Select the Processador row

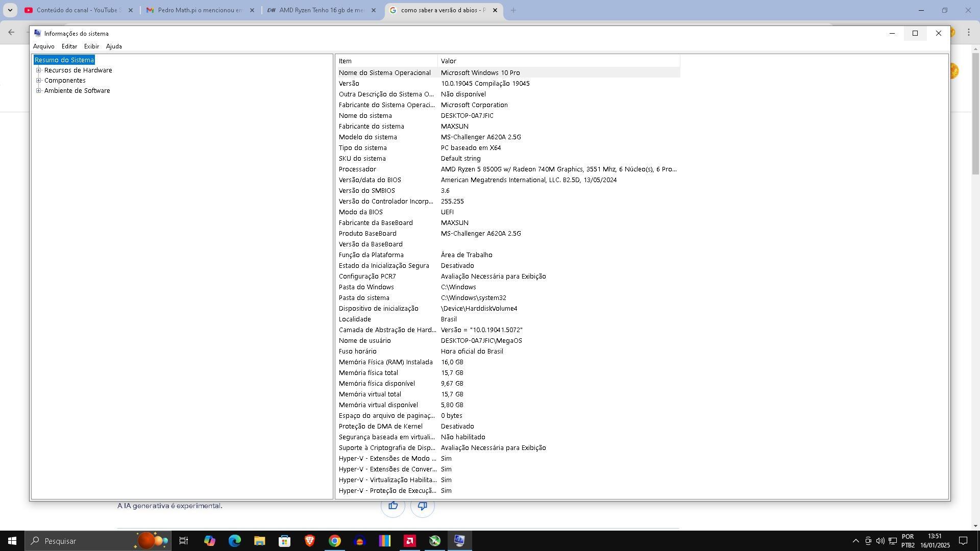point(508,169)
